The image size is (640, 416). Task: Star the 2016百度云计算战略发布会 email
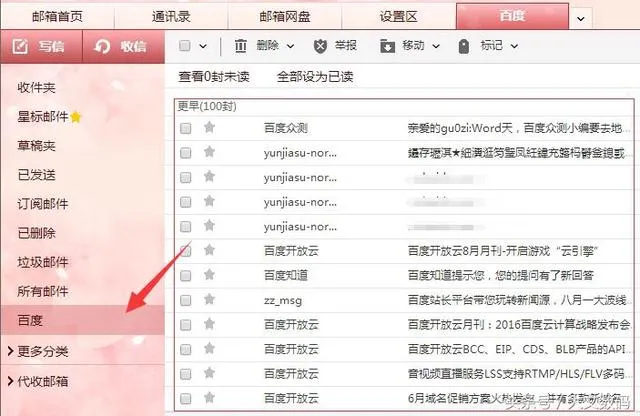(x=209, y=324)
